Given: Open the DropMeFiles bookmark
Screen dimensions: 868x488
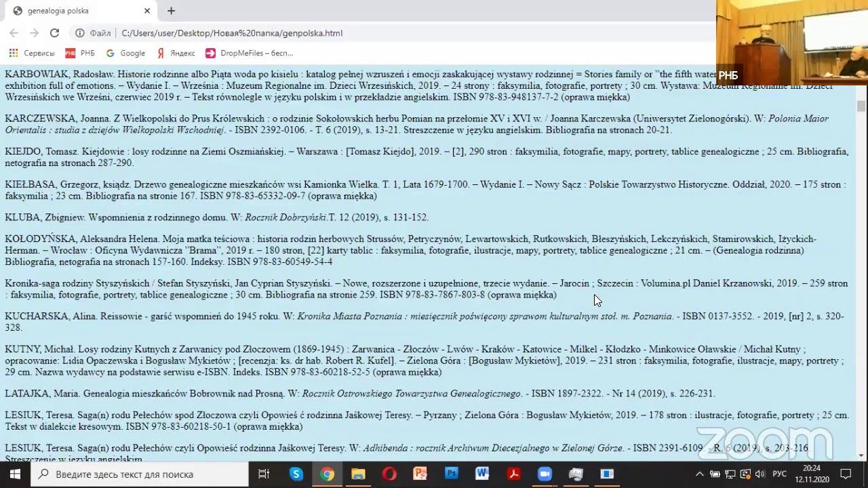Looking at the screenshot, I should 249,53.
